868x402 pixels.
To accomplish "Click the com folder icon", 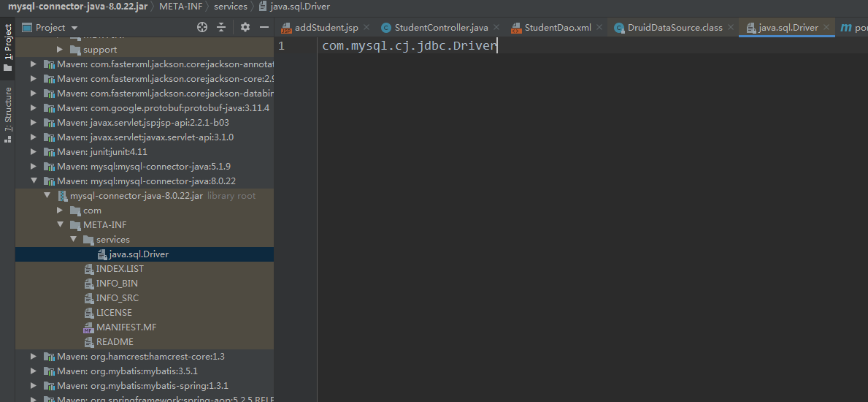I will point(75,211).
